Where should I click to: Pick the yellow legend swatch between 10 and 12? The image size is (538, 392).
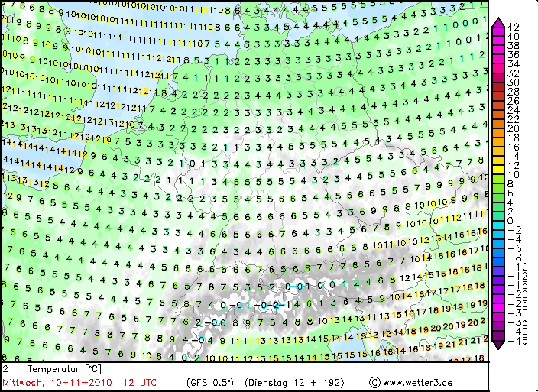pos(498,170)
